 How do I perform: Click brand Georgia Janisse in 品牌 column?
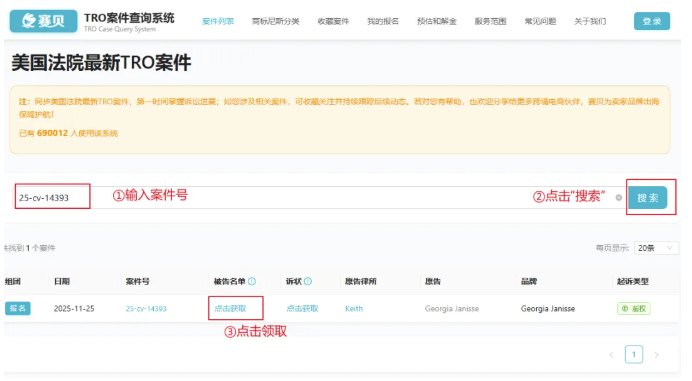[548, 309]
